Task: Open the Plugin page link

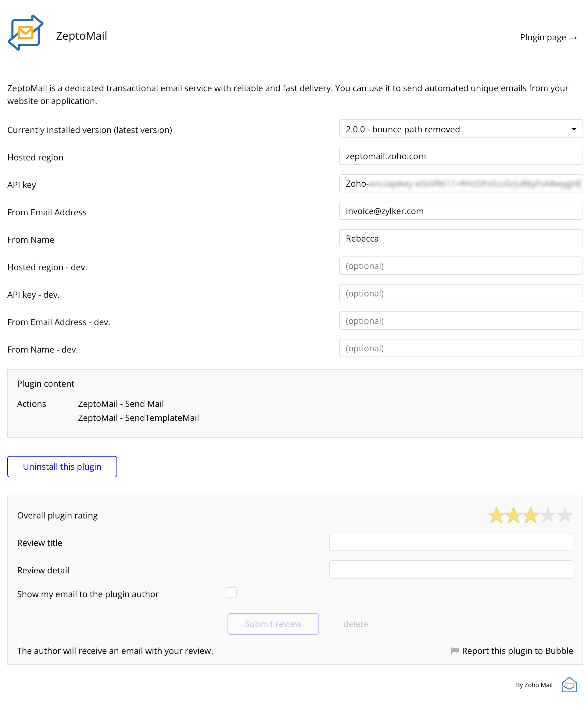Action: [x=548, y=37]
